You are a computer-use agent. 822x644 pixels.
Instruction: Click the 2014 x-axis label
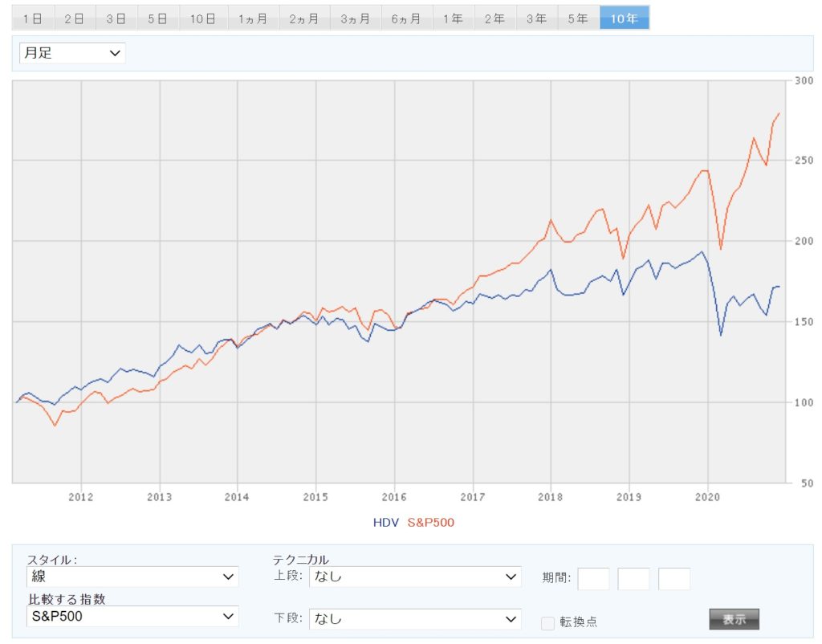click(x=237, y=496)
